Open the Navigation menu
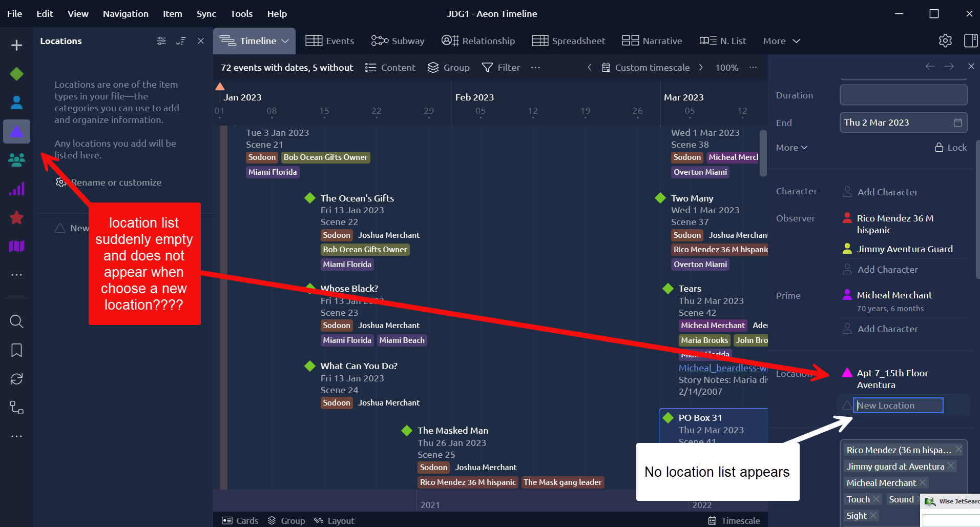The image size is (980, 527). point(126,14)
